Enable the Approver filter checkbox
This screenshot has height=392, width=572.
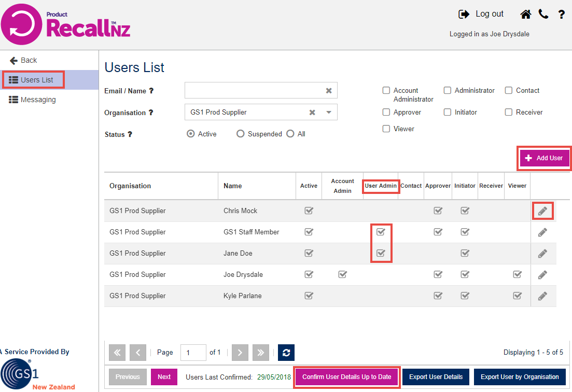(x=386, y=112)
